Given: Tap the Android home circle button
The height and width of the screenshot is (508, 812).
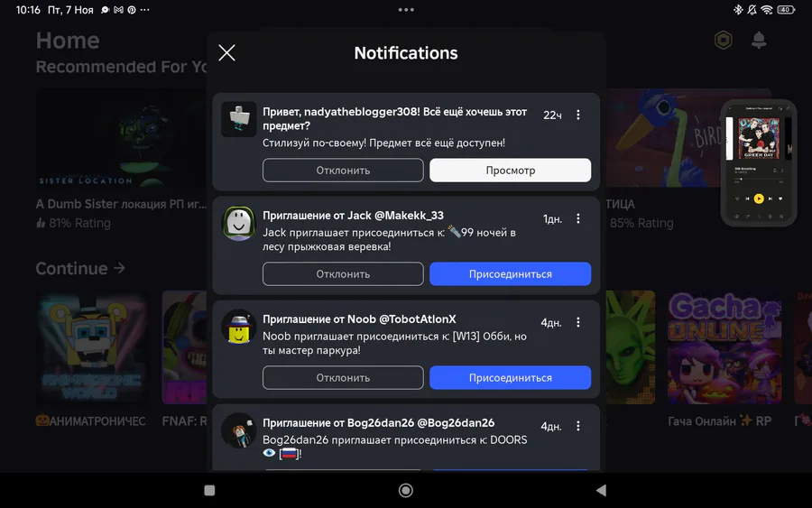Looking at the screenshot, I should (x=405, y=490).
